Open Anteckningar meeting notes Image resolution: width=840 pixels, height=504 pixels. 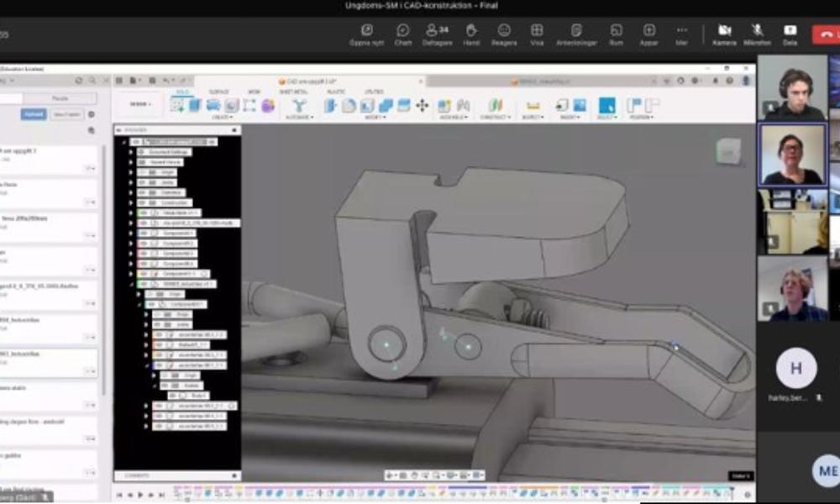click(576, 34)
